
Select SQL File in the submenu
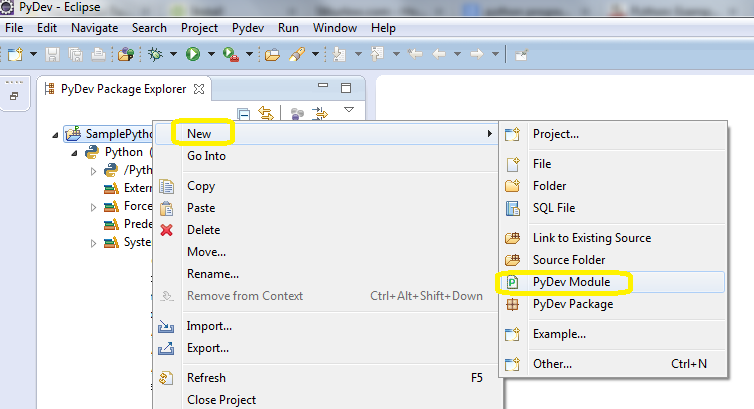tap(613, 208)
